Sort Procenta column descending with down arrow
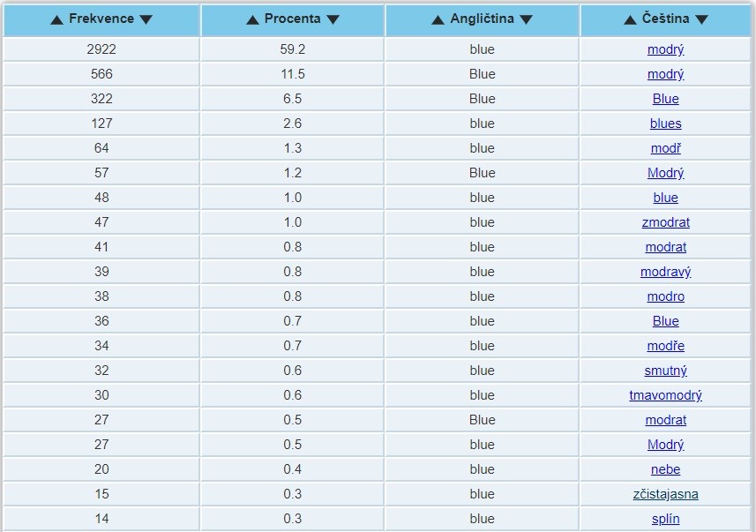Viewport: 756px width, 532px height. [333, 19]
